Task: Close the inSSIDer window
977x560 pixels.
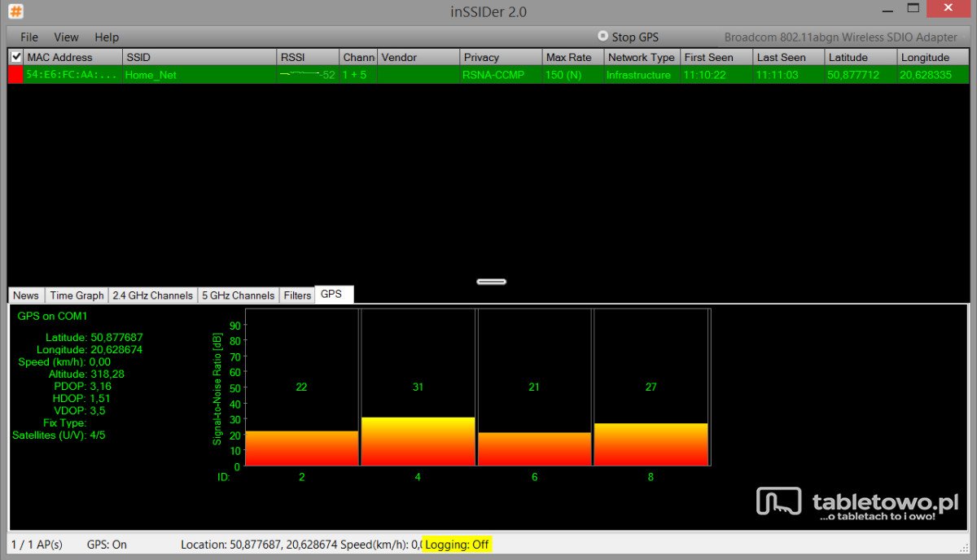Action: (x=949, y=8)
